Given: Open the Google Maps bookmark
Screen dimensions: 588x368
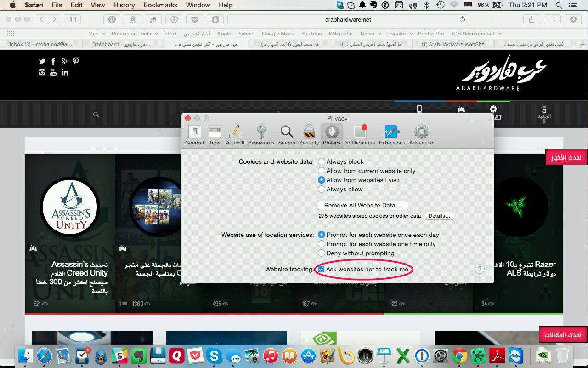Looking at the screenshot, I should point(278,34).
